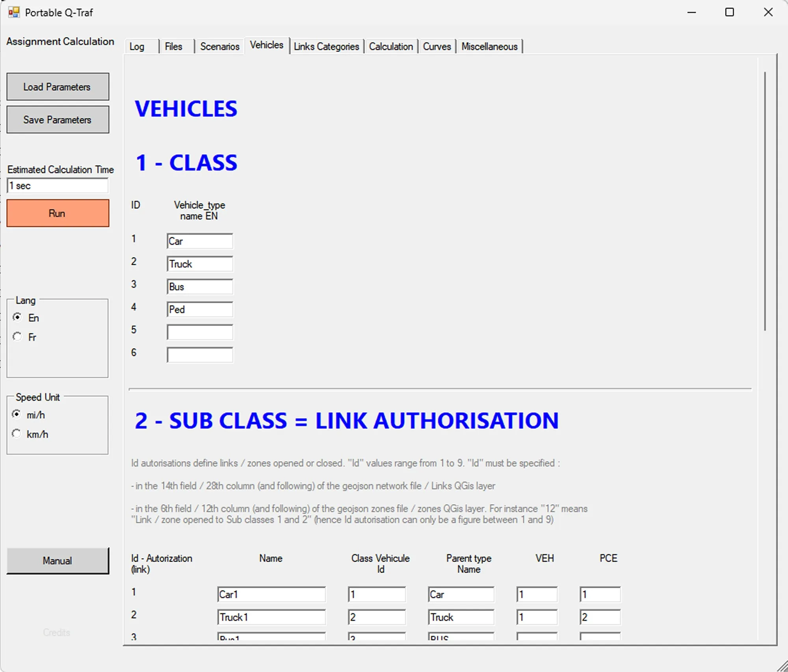788x672 pixels.
Task: Click the faded Credits link
Action: [57, 633]
